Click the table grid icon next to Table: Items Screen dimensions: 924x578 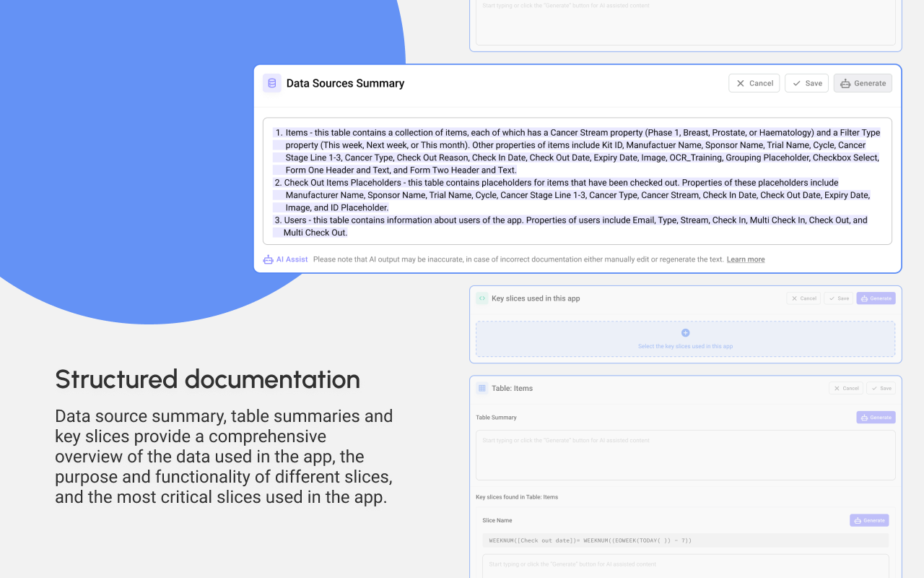click(x=481, y=388)
